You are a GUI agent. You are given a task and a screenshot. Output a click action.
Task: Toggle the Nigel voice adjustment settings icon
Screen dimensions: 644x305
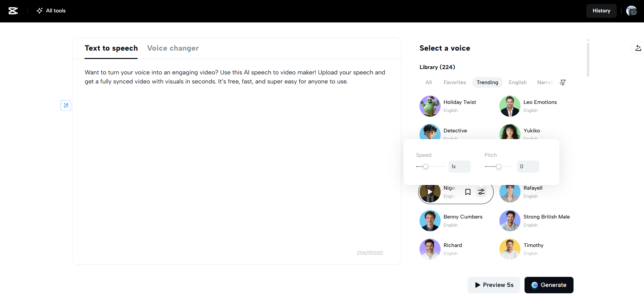(x=481, y=192)
